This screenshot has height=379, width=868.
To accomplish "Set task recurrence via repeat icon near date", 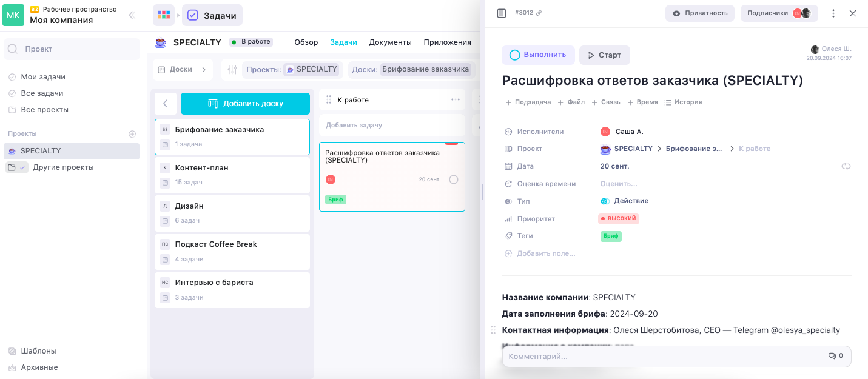I will (x=846, y=166).
